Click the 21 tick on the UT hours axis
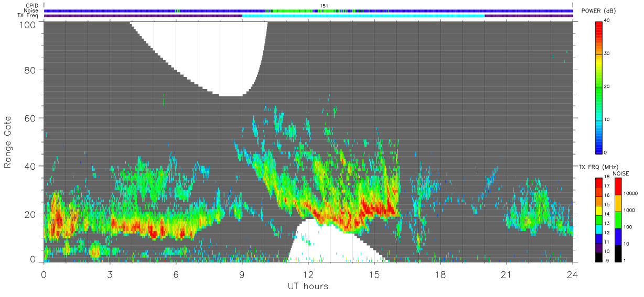Image resolution: width=644 pixels, height=297 pixels. pyautogui.click(x=506, y=274)
